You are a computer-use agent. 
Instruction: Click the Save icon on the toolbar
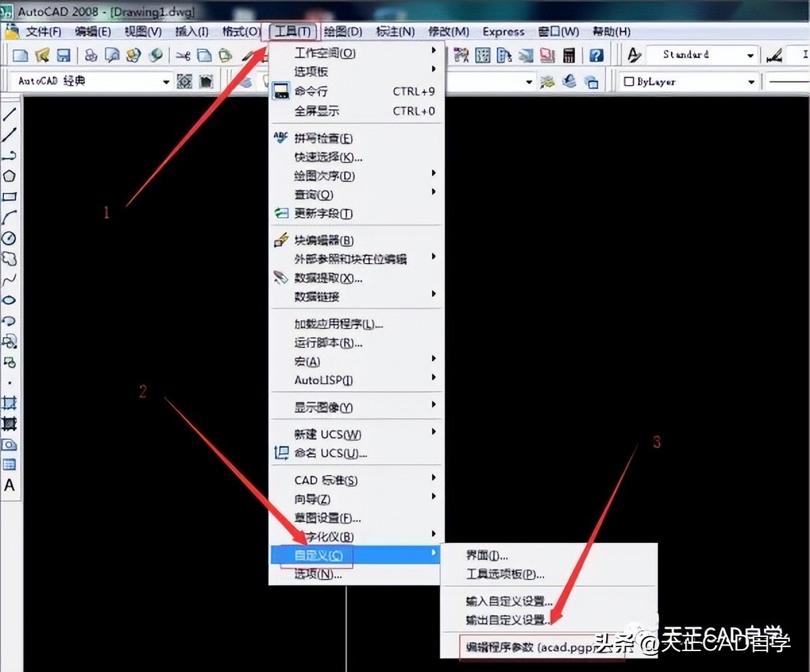coord(63,55)
